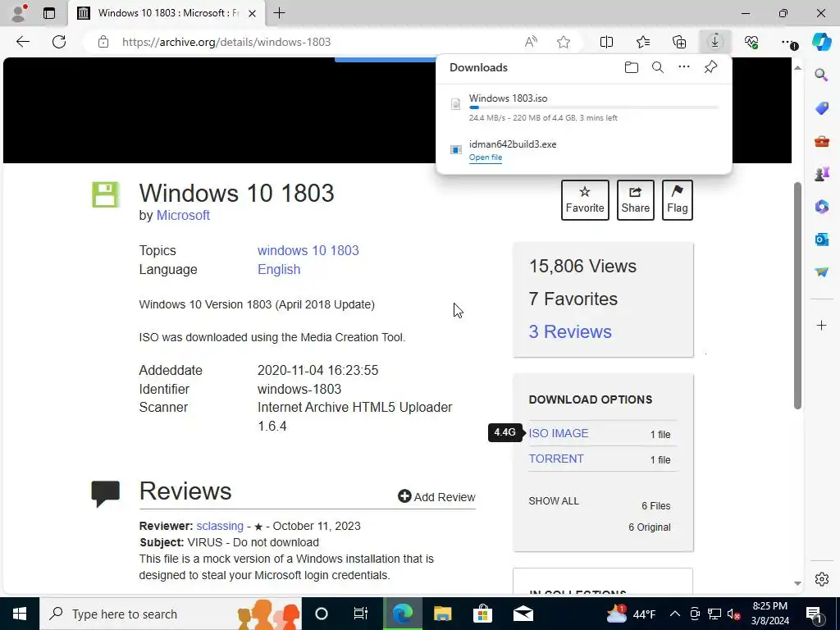Pin the Downloads panel
This screenshot has height=630, width=840.
point(710,67)
